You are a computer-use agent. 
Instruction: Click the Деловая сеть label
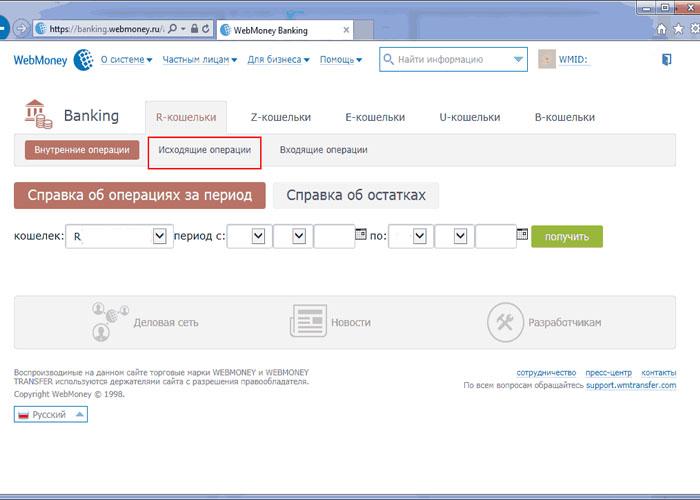[166, 322]
